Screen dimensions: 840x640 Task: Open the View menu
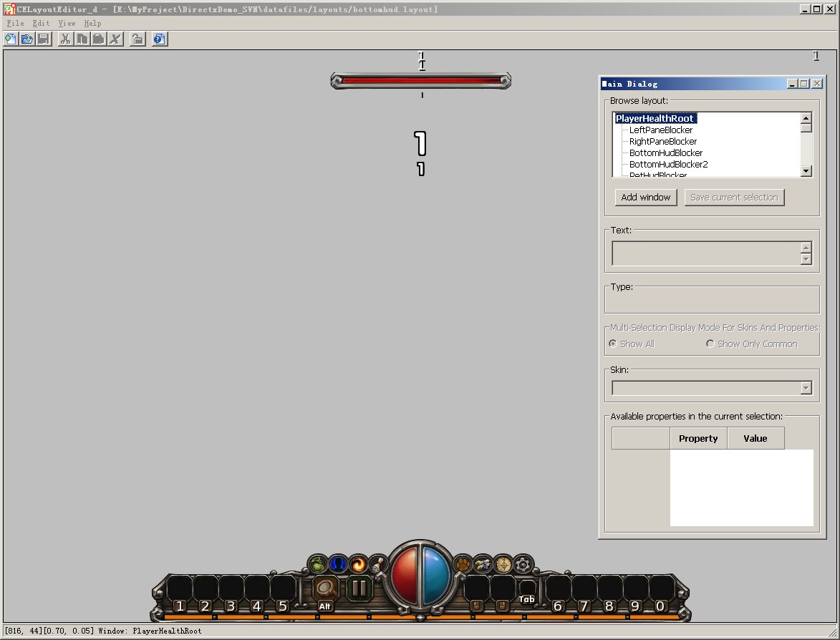67,23
